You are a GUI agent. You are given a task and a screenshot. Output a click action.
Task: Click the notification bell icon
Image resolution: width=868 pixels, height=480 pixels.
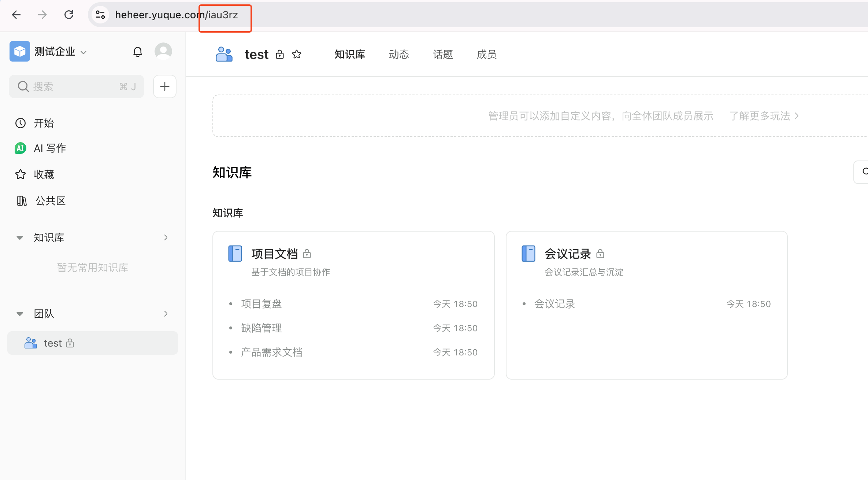click(x=137, y=52)
